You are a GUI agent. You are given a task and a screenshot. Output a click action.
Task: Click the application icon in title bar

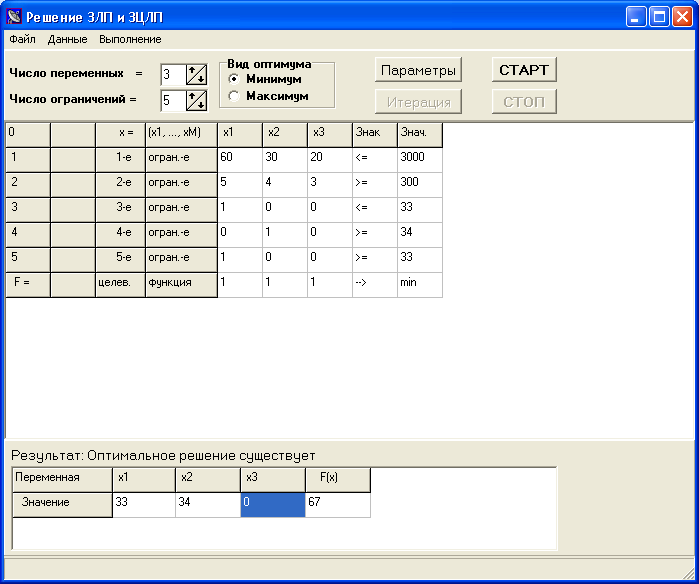point(14,17)
